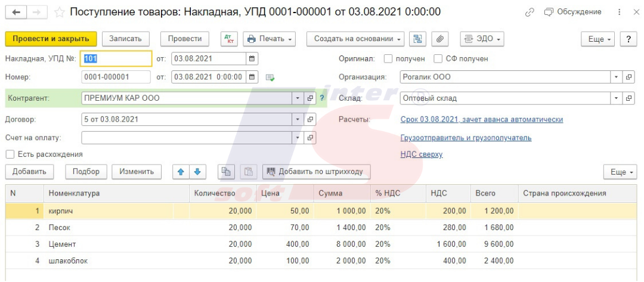
Task: Open help with the question mark button
Action: (x=628, y=39)
